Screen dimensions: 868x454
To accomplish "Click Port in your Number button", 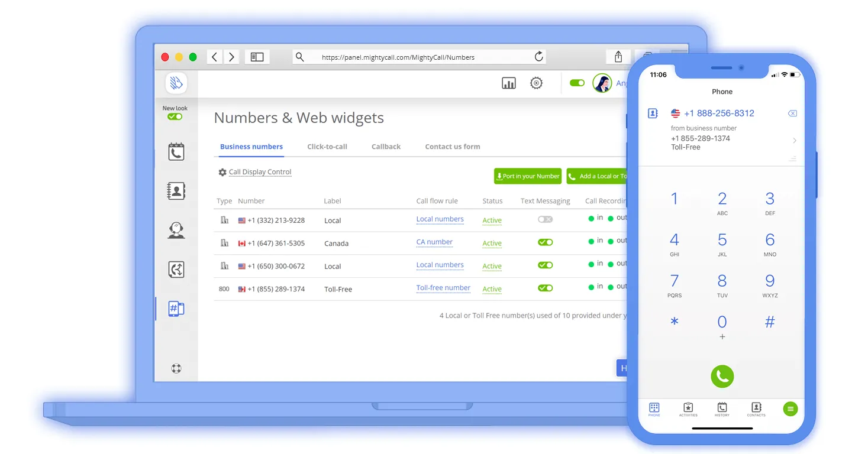I will coord(528,176).
